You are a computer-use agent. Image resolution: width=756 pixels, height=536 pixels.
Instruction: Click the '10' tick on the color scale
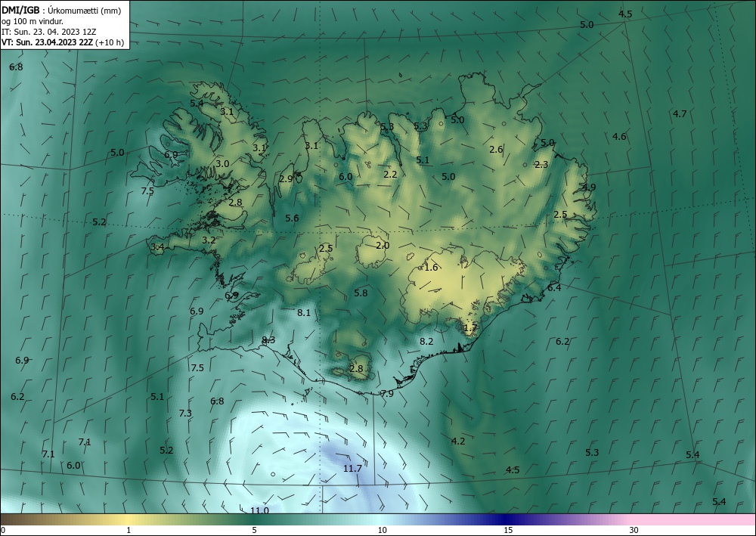(382, 530)
